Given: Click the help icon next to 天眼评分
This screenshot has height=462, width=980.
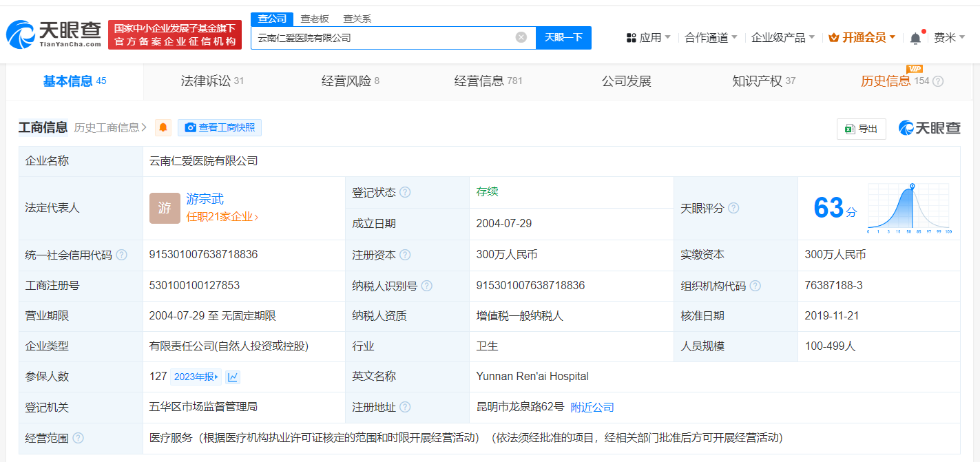Looking at the screenshot, I should pyautogui.click(x=733, y=208).
